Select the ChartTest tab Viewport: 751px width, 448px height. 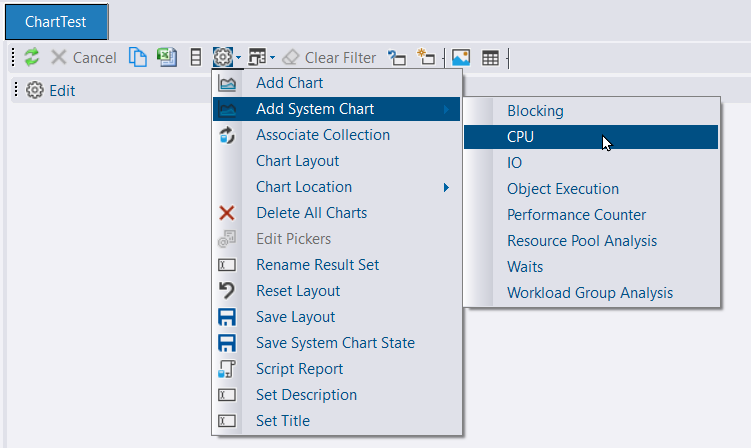[x=55, y=20]
